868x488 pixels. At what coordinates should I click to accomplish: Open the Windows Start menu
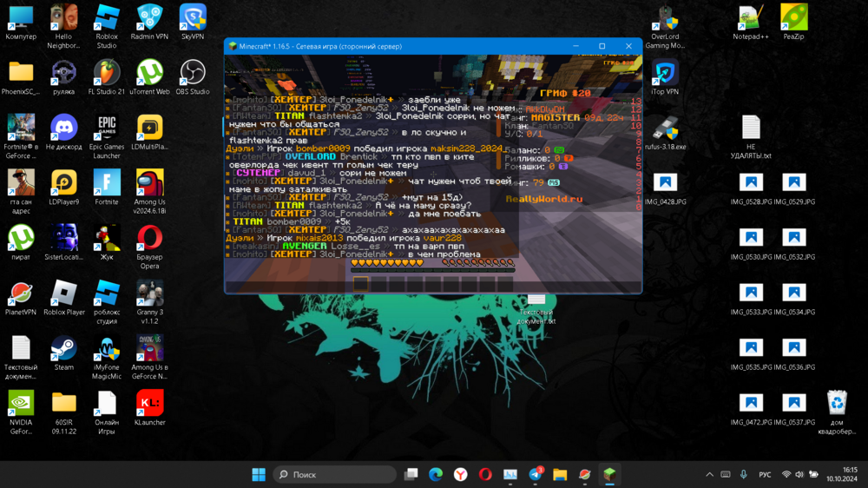pyautogui.click(x=259, y=475)
